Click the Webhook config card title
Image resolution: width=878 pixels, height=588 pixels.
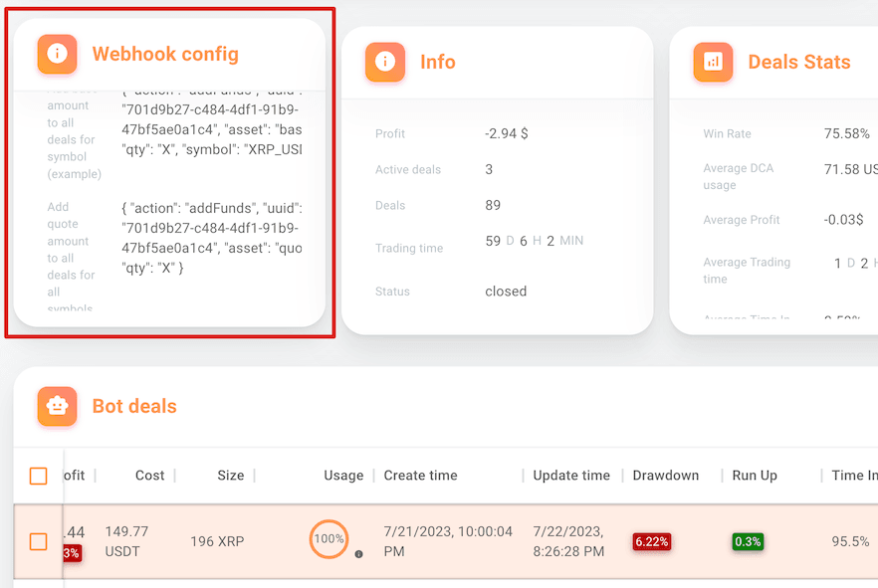pos(166,54)
